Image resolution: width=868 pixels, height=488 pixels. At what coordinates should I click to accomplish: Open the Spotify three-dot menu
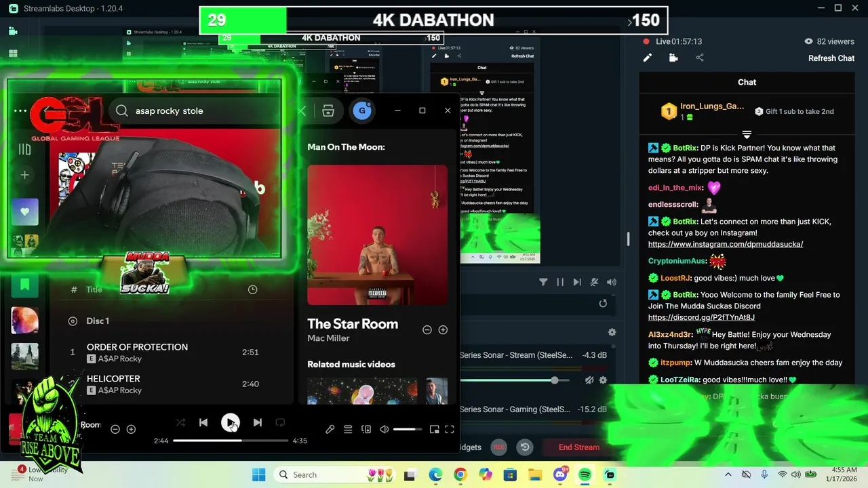[x=20, y=110]
